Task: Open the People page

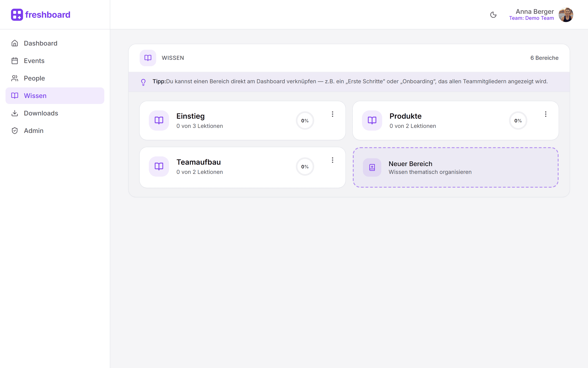Action: click(55, 78)
